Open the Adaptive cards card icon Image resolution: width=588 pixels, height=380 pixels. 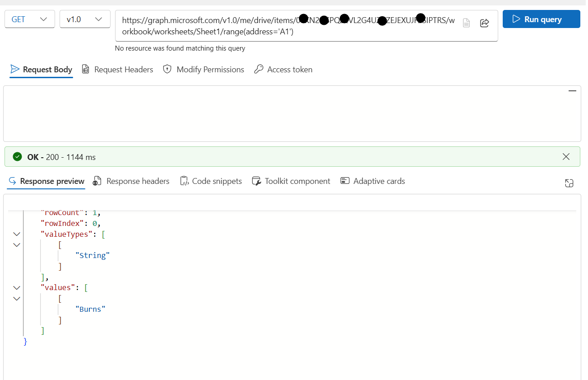(x=345, y=181)
